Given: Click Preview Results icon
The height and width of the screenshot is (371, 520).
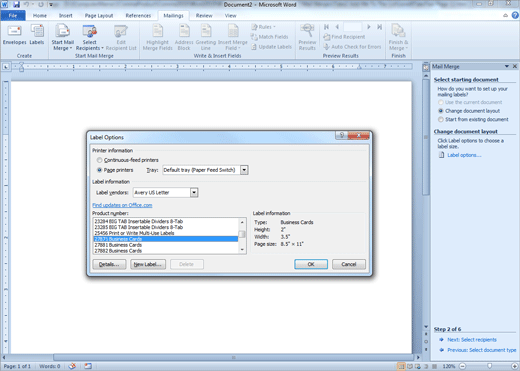Looking at the screenshot, I should (x=307, y=37).
